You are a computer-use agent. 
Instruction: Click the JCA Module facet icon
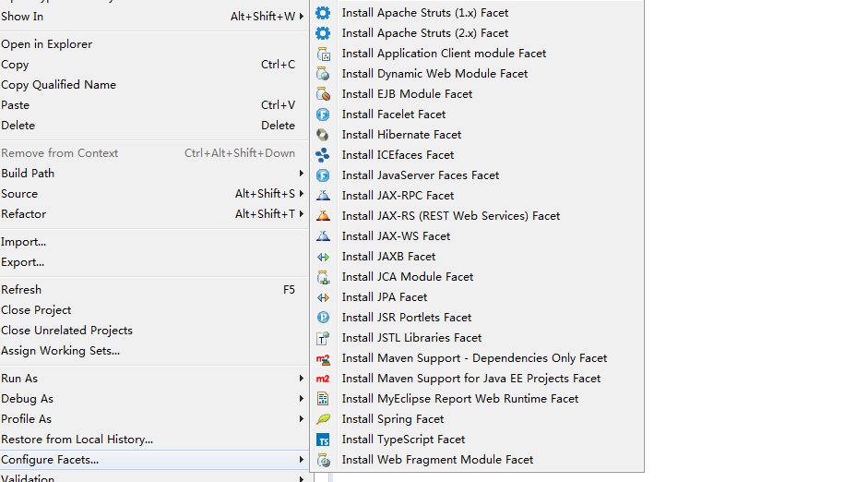323,277
